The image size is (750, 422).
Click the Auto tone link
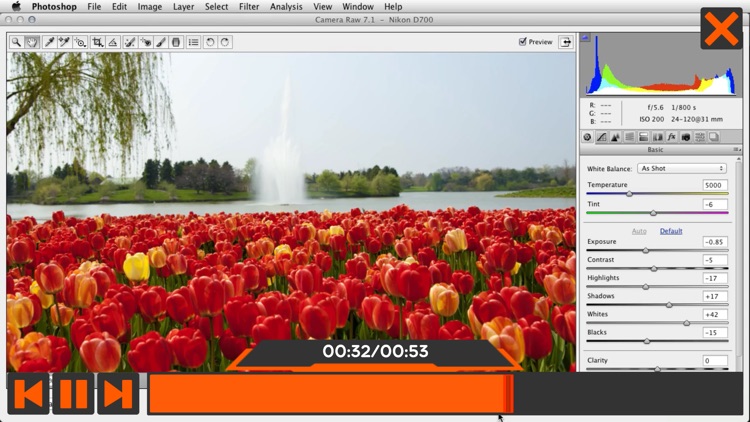[x=639, y=231]
